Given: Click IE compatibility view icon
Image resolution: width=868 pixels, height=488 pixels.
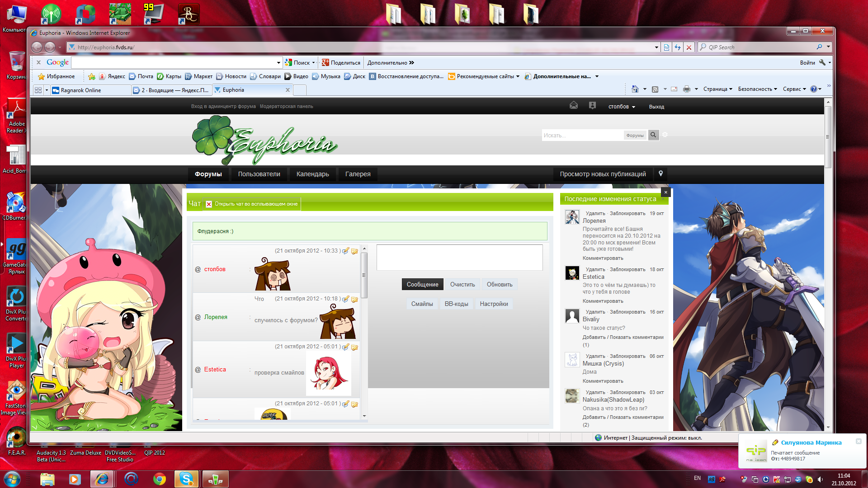Looking at the screenshot, I should [x=666, y=47].
